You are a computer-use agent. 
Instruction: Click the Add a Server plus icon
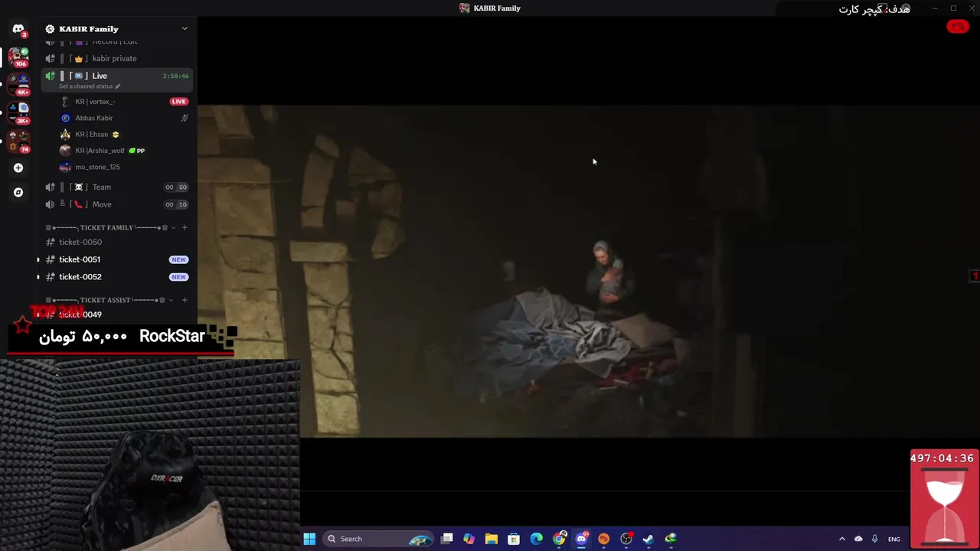point(18,168)
